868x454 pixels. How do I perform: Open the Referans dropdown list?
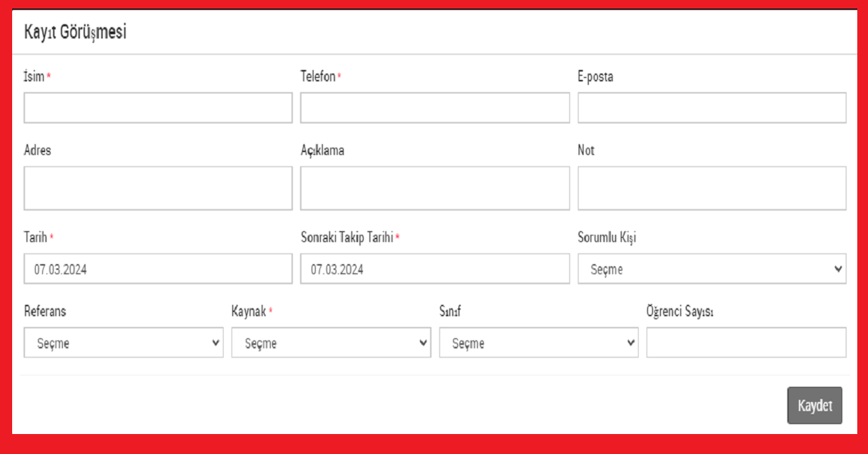coord(123,343)
